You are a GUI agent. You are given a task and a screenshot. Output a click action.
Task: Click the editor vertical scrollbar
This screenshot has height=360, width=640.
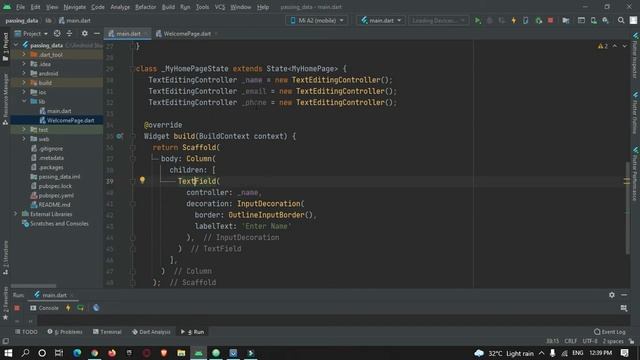(627, 207)
